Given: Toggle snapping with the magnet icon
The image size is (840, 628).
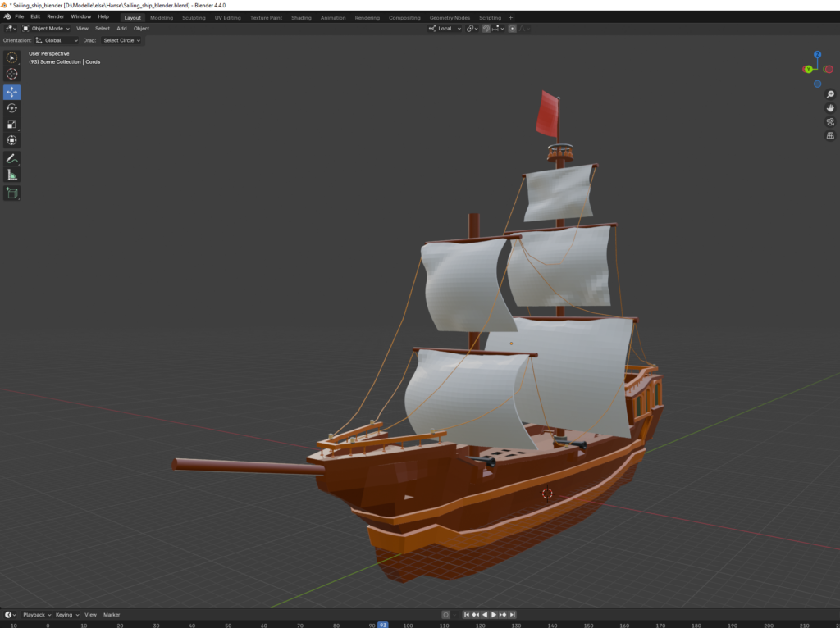Looking at the screenshot, I should [x=486, y=29].
